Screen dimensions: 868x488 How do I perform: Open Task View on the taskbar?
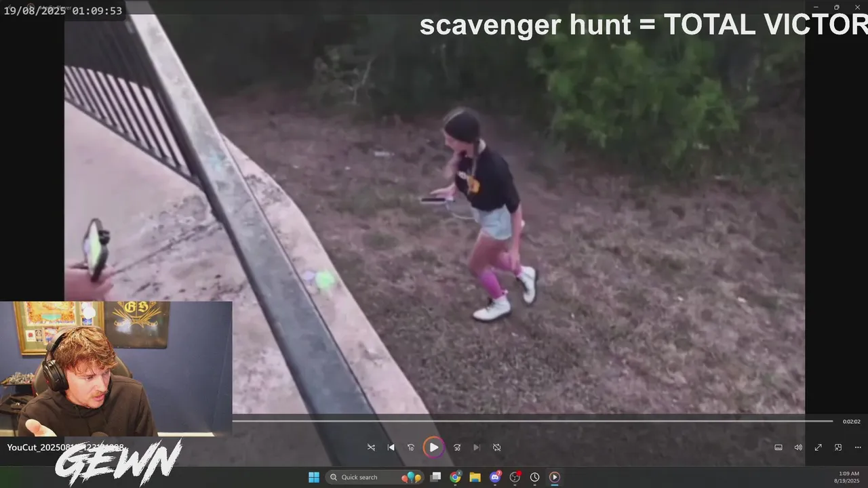(x=435, y=477)
